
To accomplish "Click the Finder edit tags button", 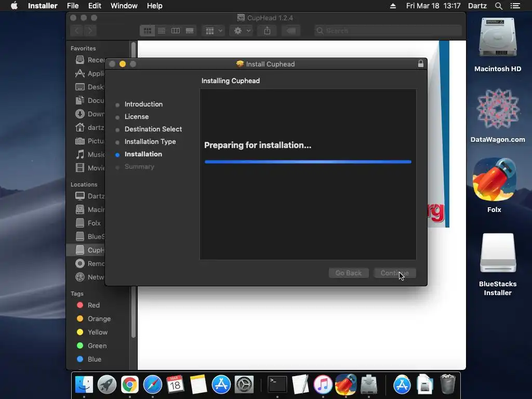I will coord(291,31).
